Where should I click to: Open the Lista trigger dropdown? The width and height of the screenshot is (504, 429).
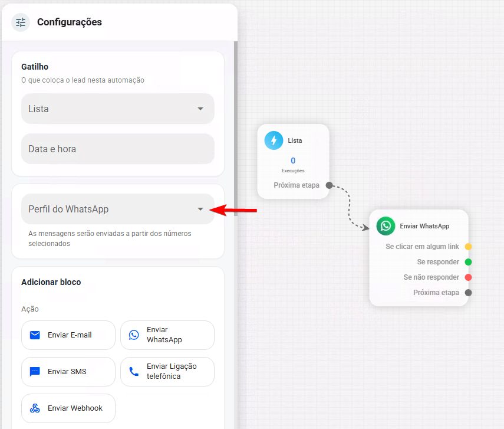point(118,109)
